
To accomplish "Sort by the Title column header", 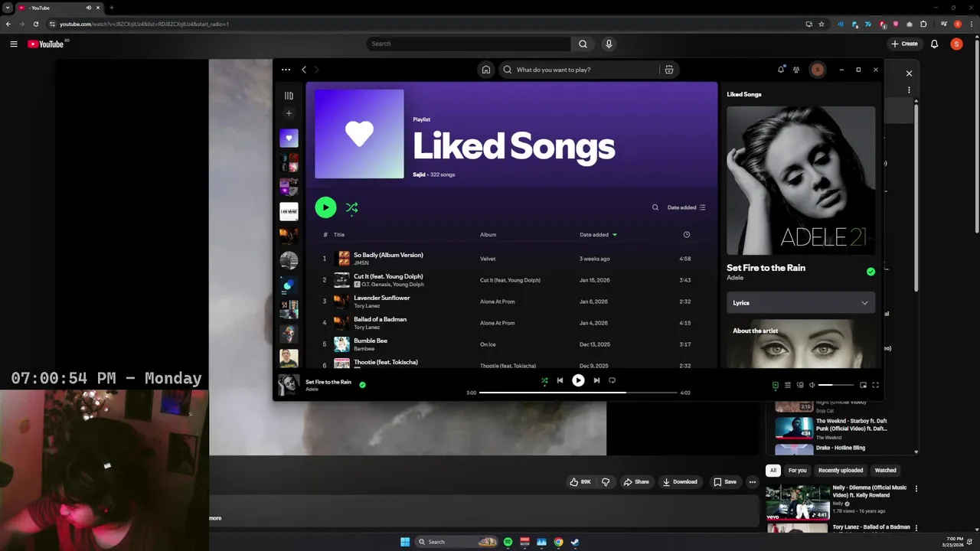I will 339,235.
